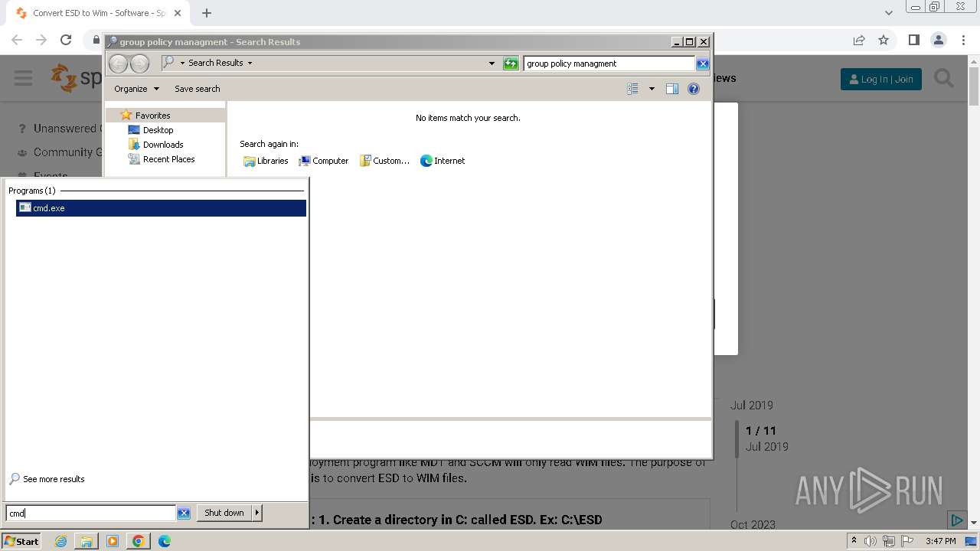Select Favorites in navigation pane
The height and width of the screenshot is (551, 980).
pyautogui.click(x=152, y=116)
